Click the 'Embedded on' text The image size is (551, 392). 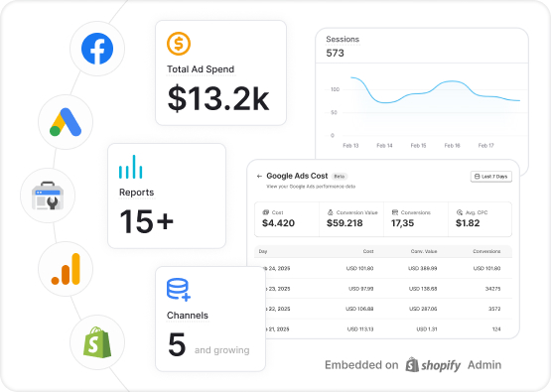(361, 365)
